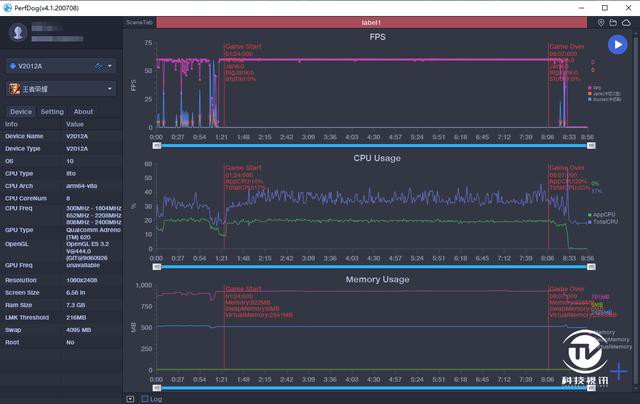This screenshot has height=404, width=640.
Task: Click the CPU Freq row
Action: click(x=61, y=215)
